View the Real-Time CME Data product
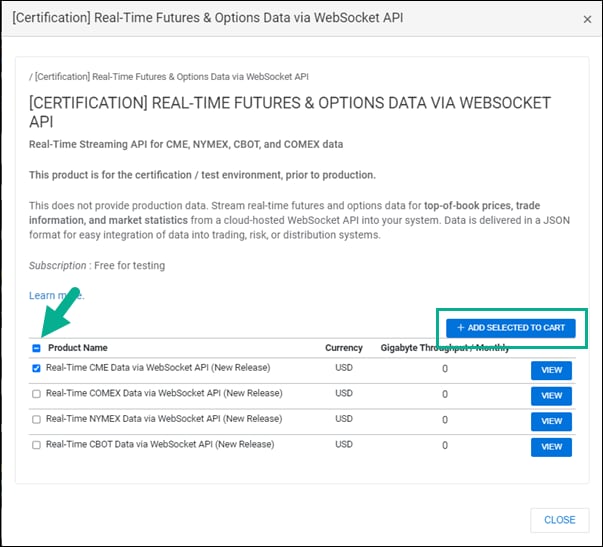Image resolution: width=603 pixels, height=547 pixels. tap(551, 370)
